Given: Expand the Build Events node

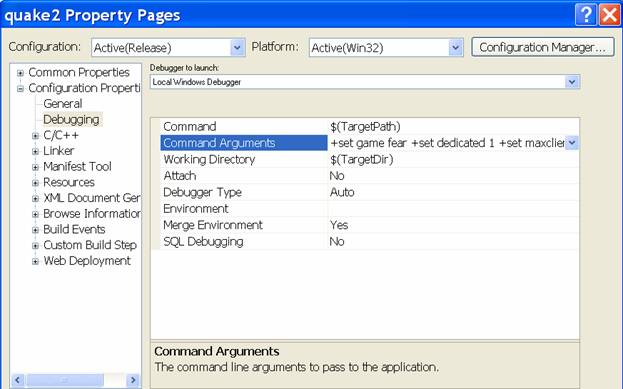Looking at the screenshot, I should click(35, 230).
